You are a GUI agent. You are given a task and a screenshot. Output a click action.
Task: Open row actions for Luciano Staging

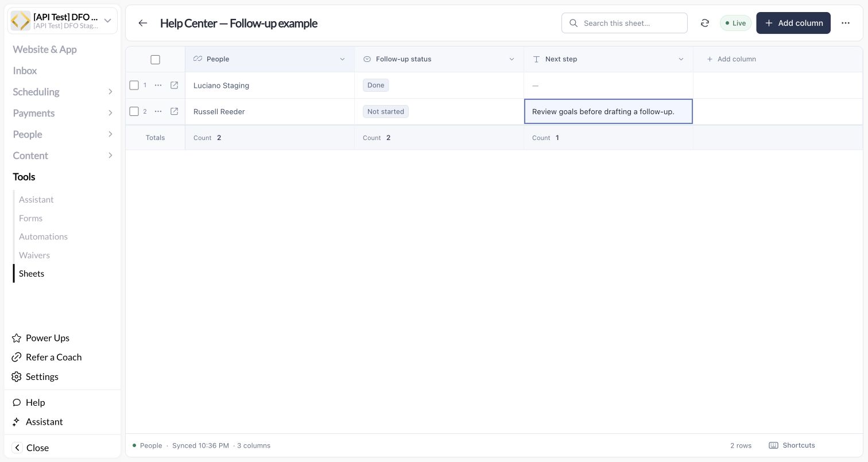click(x=158, y=86)
